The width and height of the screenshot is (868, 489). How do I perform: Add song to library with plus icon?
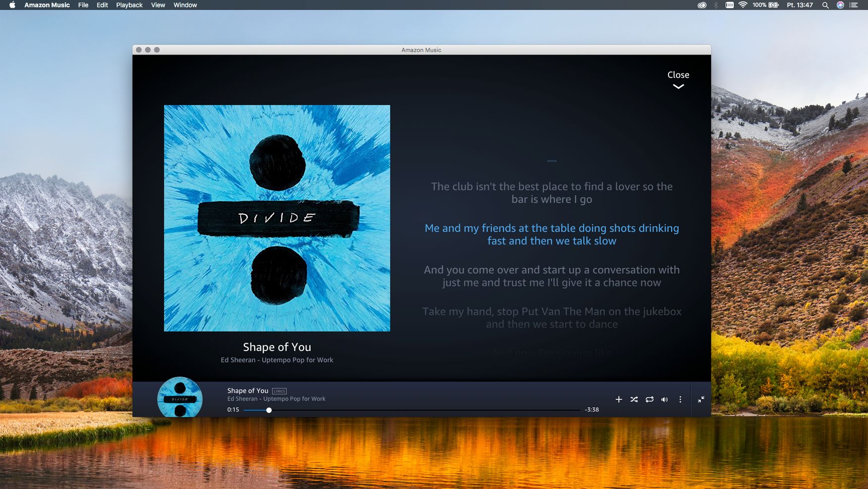click(619, 399)
